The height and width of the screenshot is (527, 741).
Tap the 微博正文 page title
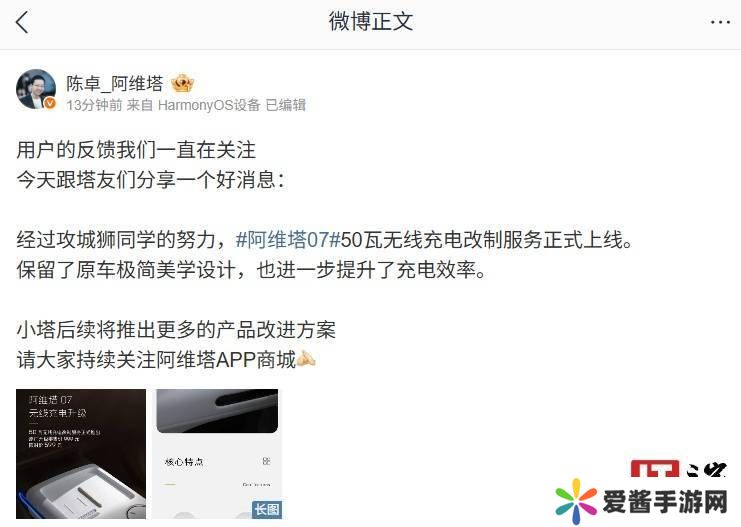pos(370,22)
